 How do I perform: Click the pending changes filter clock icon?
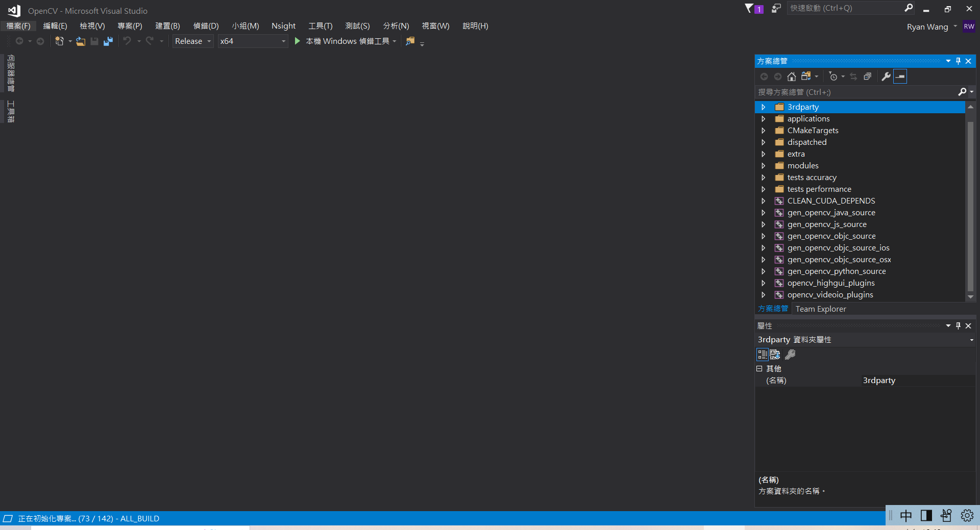833,77
